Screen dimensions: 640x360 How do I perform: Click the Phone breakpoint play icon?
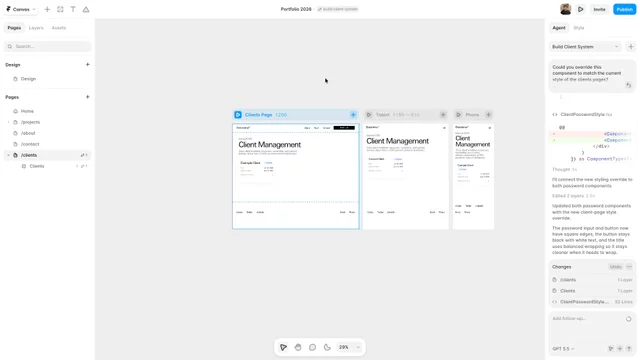tap(458, 115)
